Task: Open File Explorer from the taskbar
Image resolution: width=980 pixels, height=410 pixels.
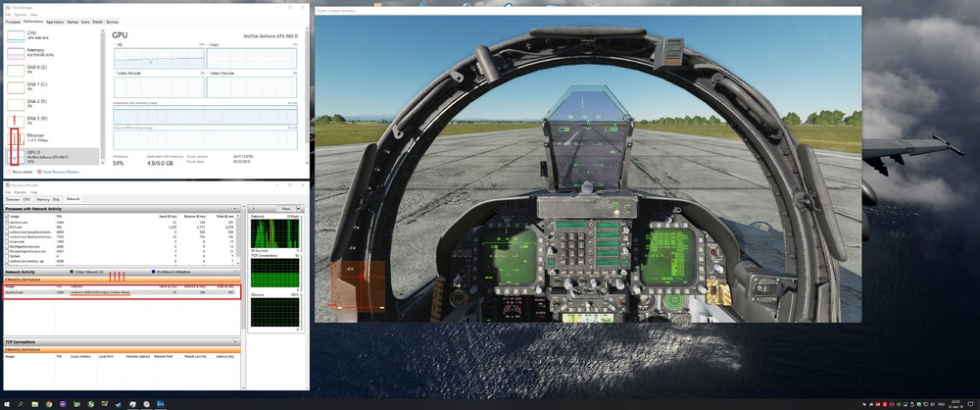Action: pyautogui.click(x=35, y=404)
